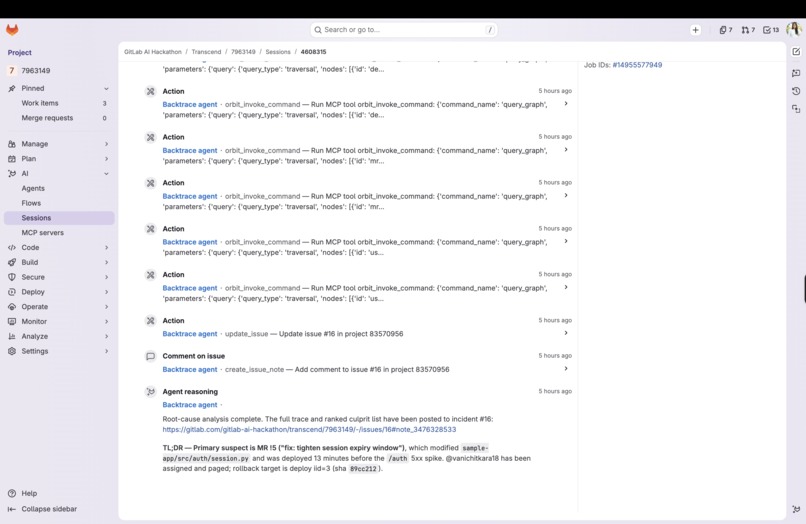Click Transcend breadcrumb
The image size is (806, 524).
click(x=206, y=52)
